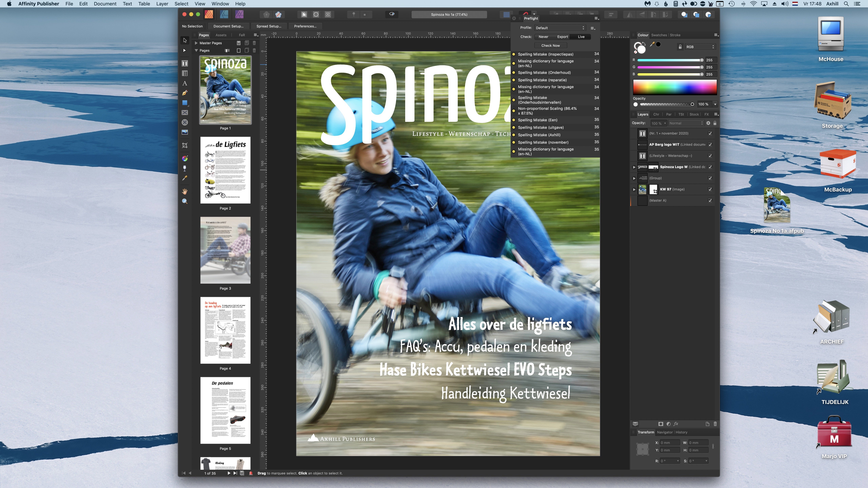Click the Document Setup button
The image size is (868, 488).
click(228, 26)
